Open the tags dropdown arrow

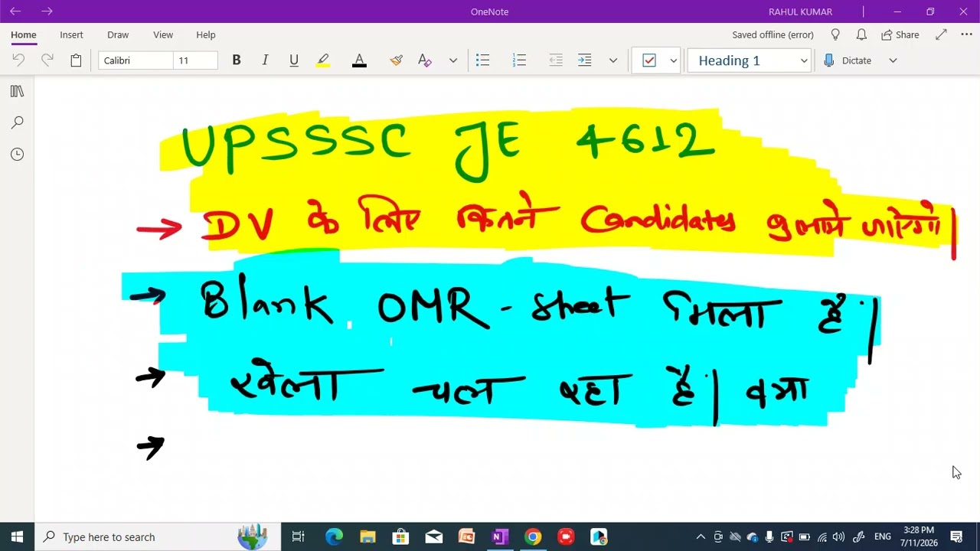coord(674,60)
